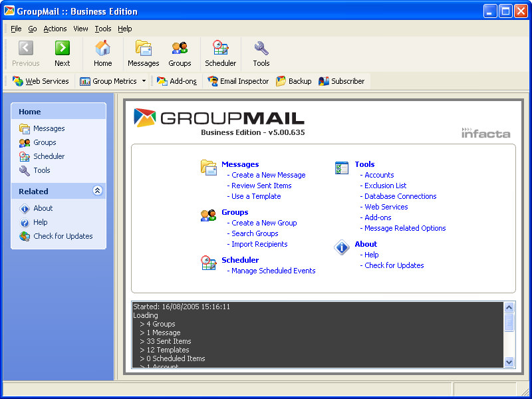Click the Home sidebar panel header

click(x=59, y=112)
